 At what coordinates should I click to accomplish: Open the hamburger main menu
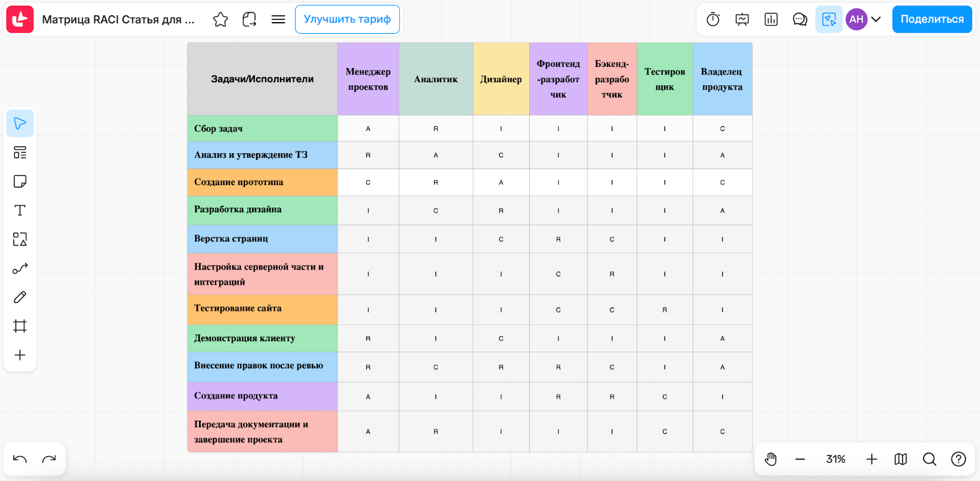click(x=278, y=20)
